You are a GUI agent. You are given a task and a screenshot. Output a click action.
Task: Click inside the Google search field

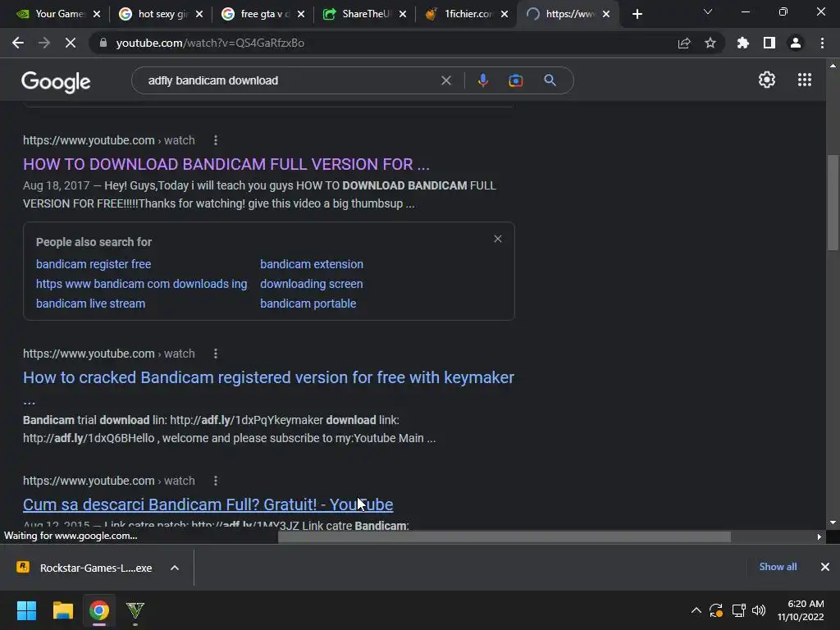point(290,80)
